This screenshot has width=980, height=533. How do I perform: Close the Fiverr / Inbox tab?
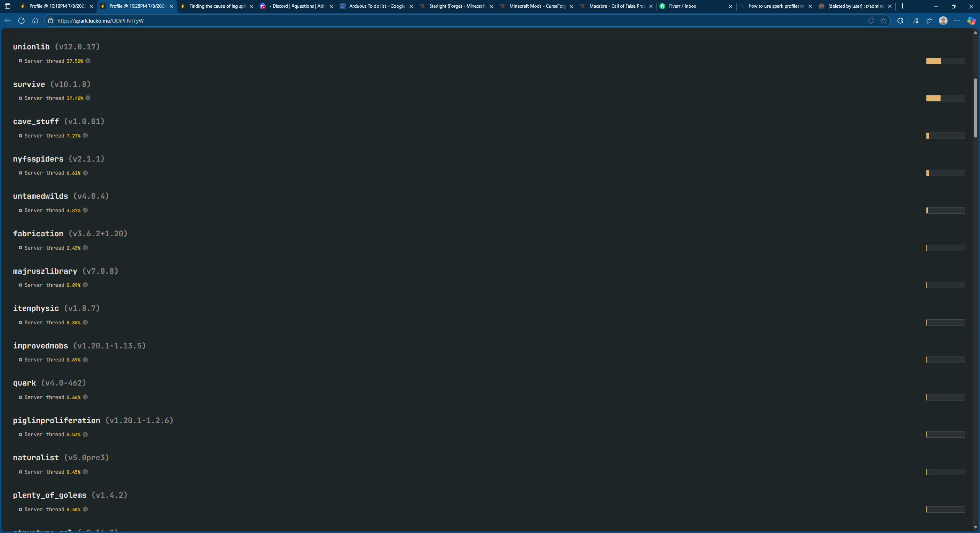[x=730, y=6]
